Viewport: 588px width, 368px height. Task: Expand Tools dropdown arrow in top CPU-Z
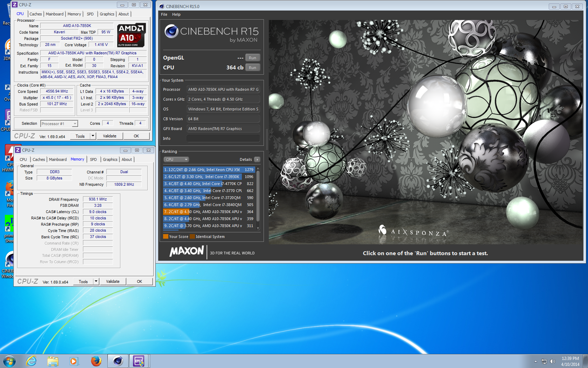(x=93, y=136)
